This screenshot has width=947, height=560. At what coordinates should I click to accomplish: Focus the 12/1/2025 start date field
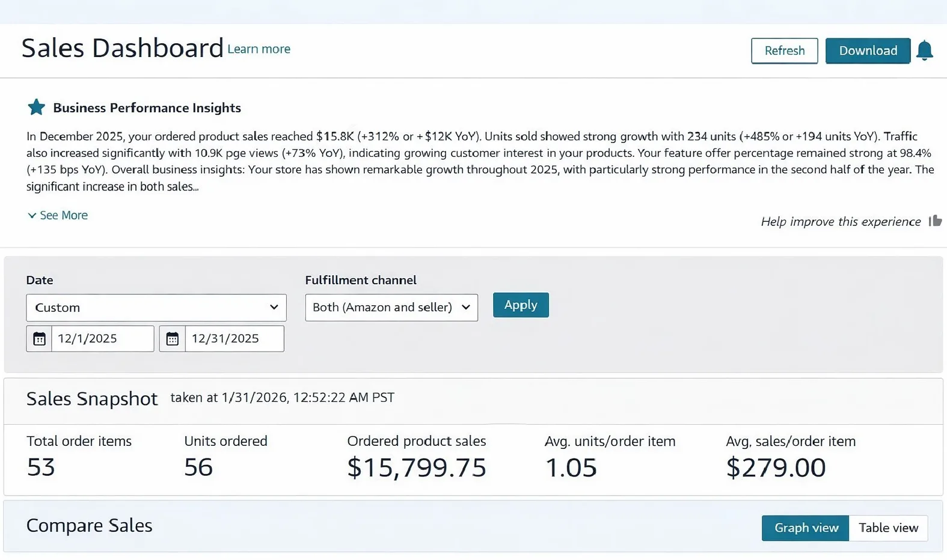click(102, 339)
